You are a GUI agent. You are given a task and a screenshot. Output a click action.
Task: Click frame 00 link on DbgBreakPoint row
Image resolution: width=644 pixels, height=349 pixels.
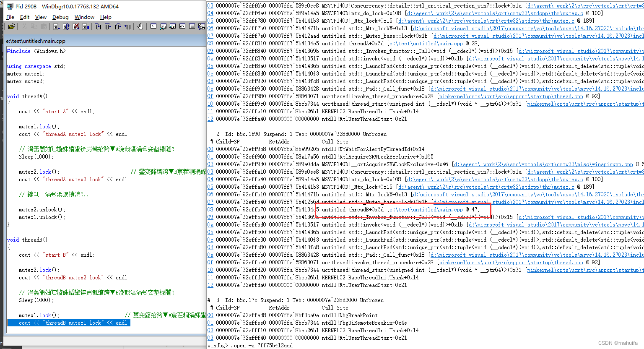[210, 315]
